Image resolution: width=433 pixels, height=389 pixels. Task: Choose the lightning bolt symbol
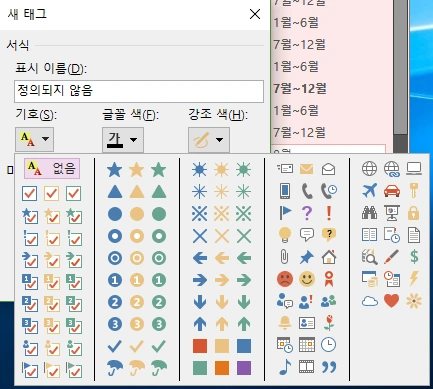pyautogui.click(x=414, y=279)
